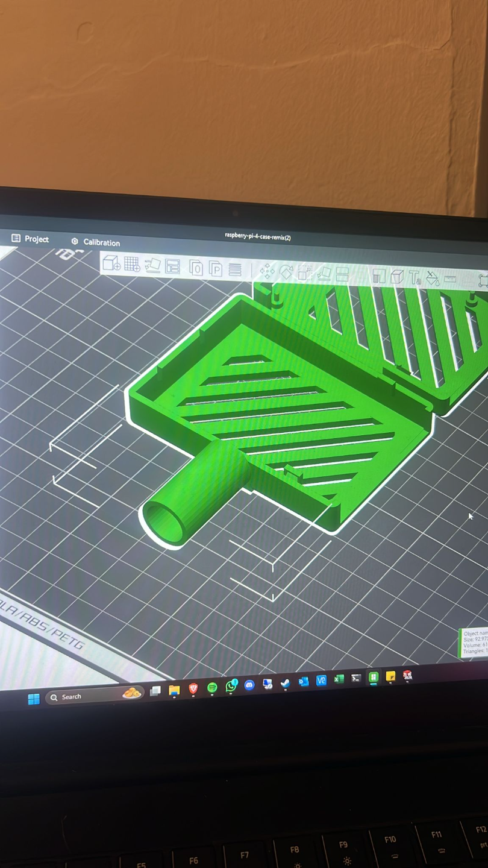
Task: Open Spotify from the taskbar
Action: [212, 687]
